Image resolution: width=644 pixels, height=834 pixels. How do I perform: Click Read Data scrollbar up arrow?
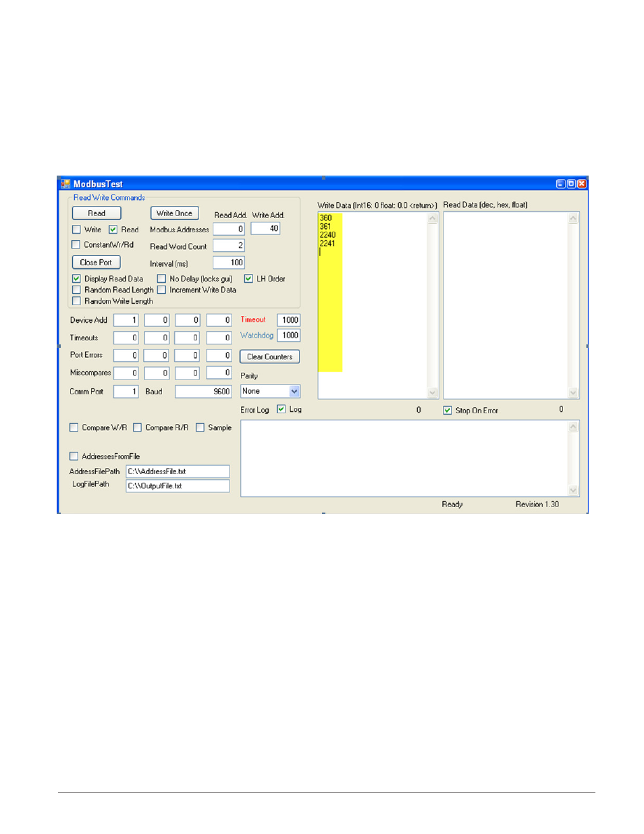[573, 219]
